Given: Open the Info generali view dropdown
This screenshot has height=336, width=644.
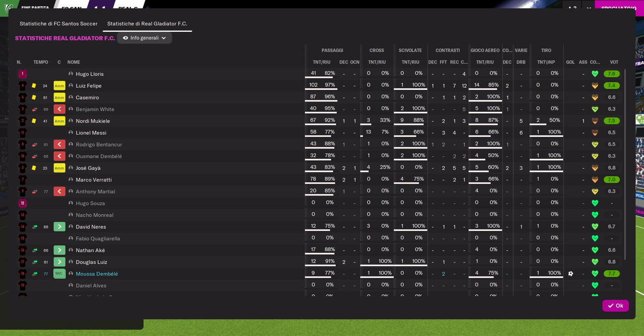Looking at the screenshot, I should tap(144, 38).
